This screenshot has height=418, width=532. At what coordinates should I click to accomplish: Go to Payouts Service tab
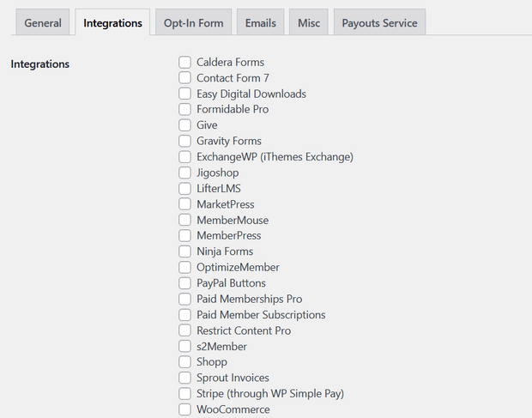coord(379,22)
